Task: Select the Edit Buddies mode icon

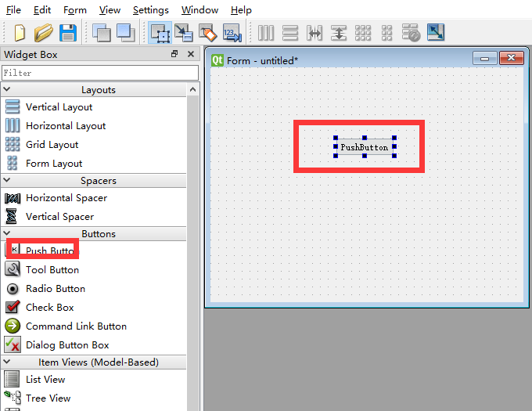Action: (207, 33)
